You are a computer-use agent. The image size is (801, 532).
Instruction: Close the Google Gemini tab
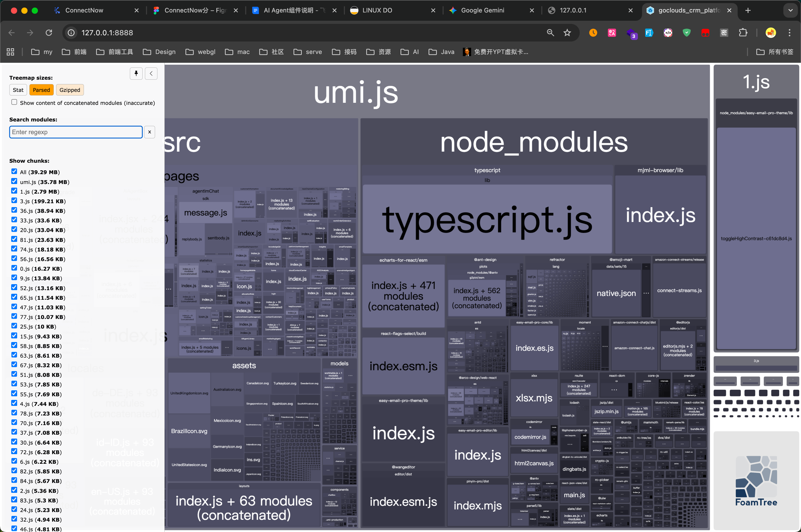[532, 11]
